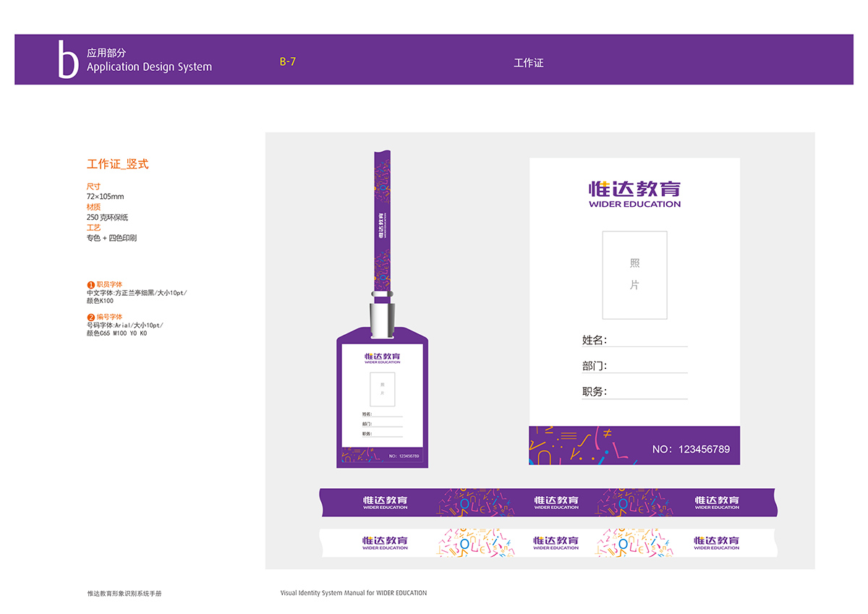Click the orange number 1 circle marker
The image size is (868, 614).
click(x=91, y=285)
